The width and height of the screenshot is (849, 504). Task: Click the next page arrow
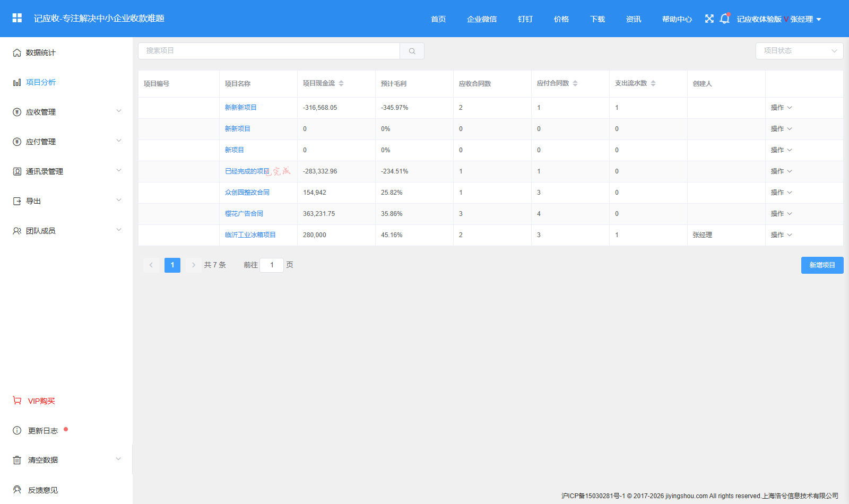pyautogui.click(x=193, y=265)
